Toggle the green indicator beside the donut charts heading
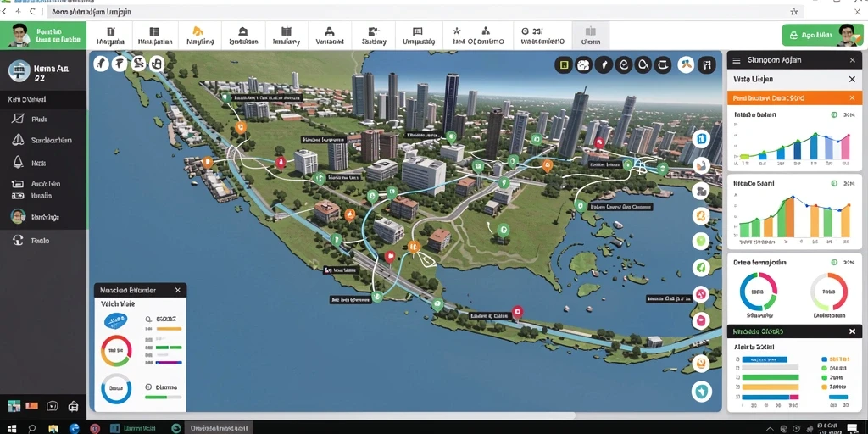The width and height of the screenshot is (868, 434). coord(834,263)
